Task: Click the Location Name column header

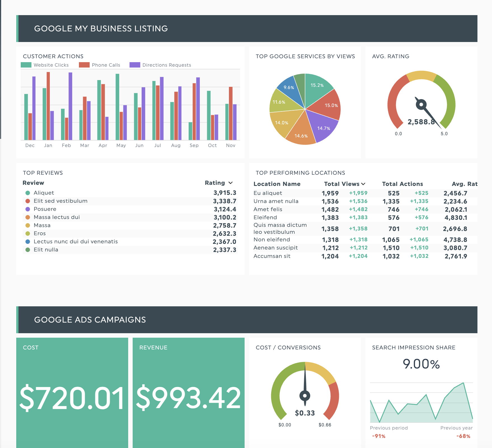Action: [277, 184]
